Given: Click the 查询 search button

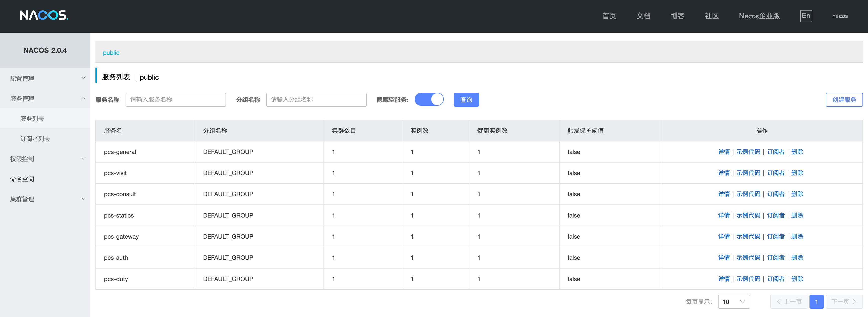Looking at the screenshot, I should click(x=466, y=100).
